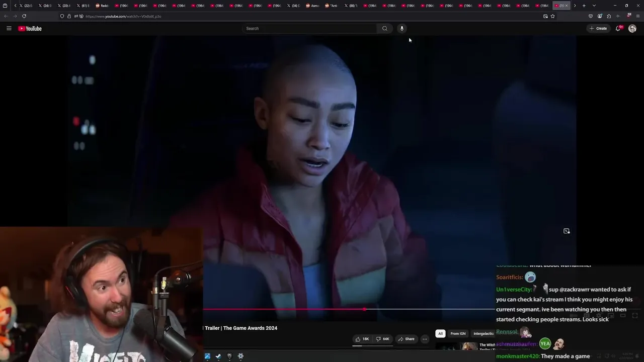Close the active YouTube tab
The height and width of the screenshot is (362, 644).
click(567, 6)
